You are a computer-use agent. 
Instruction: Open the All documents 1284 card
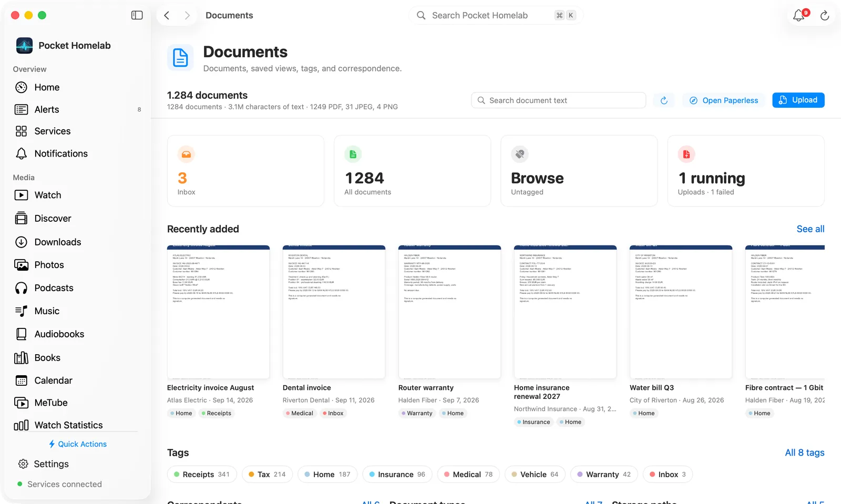[412, 171]
